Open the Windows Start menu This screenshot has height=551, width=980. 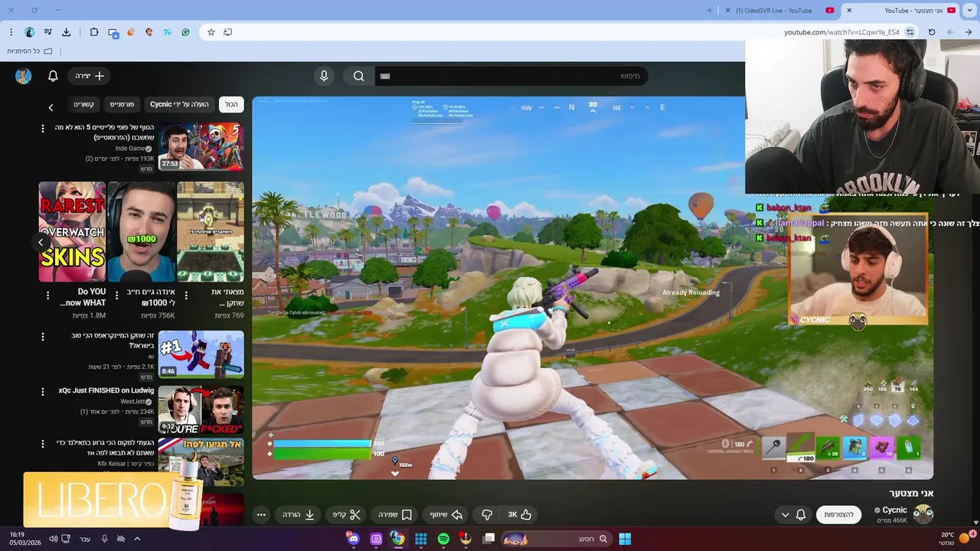(x=625, y=539)
